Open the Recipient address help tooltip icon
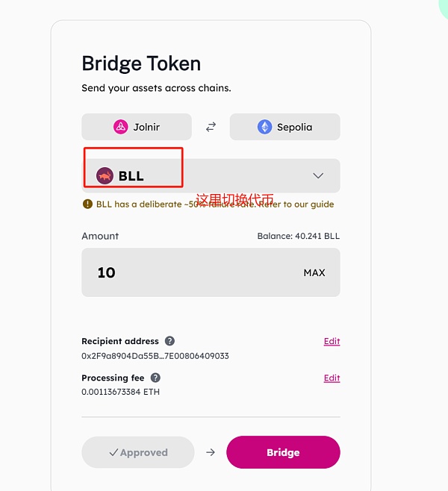Screen dimensions: 448x491 169,341
